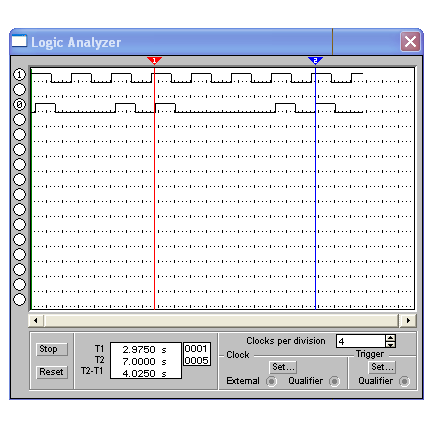Screen dimensions: 428x424
Task: Click the T1 value 2.9750 s
Action: (x=144, y=350)
